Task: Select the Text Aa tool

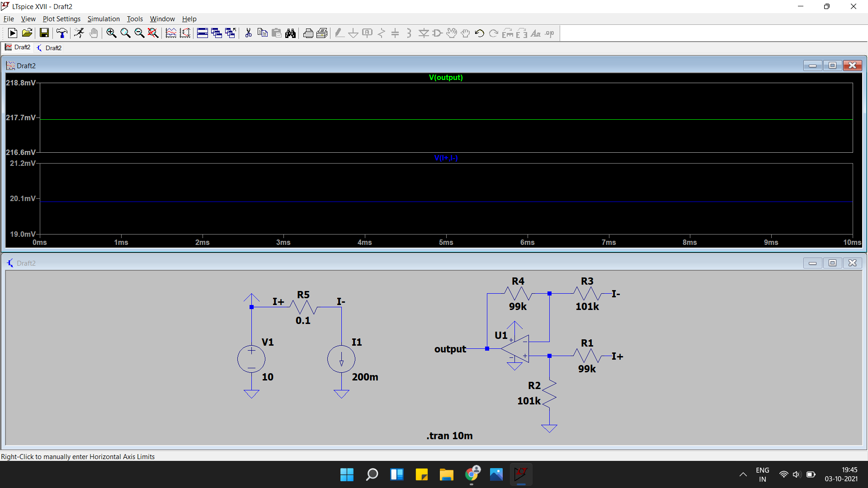Action: [x=536, y=33]
